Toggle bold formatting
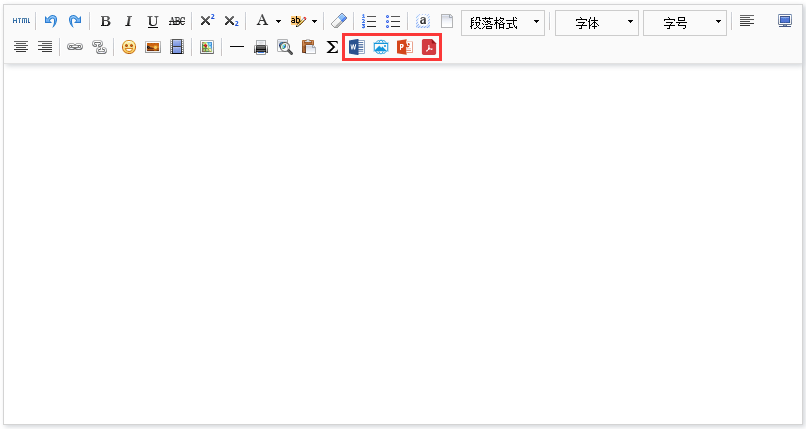This screenshot has height=429, width=806. [x=105, y=21]
